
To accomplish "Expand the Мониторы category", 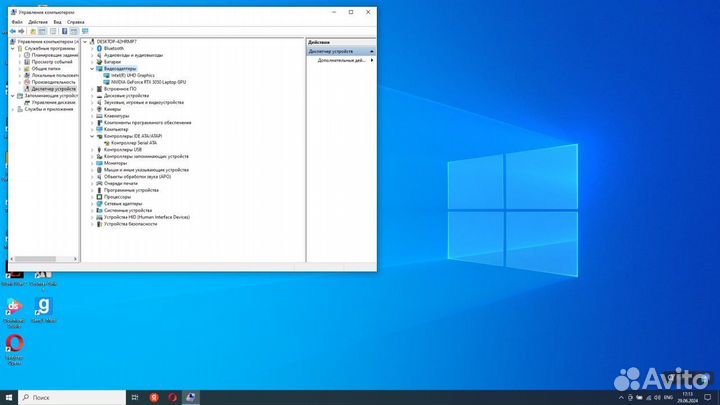I will tap(92, 163).
